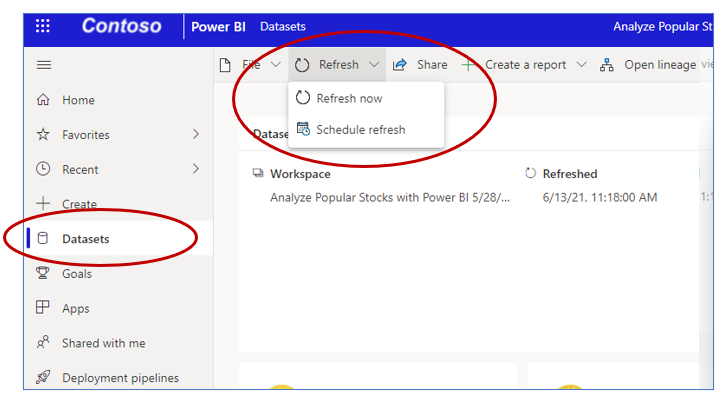The width and height of the screenshot is (727, 399).
Task: Expand the Favorites flyout chevron
Action: coord(196,134)
